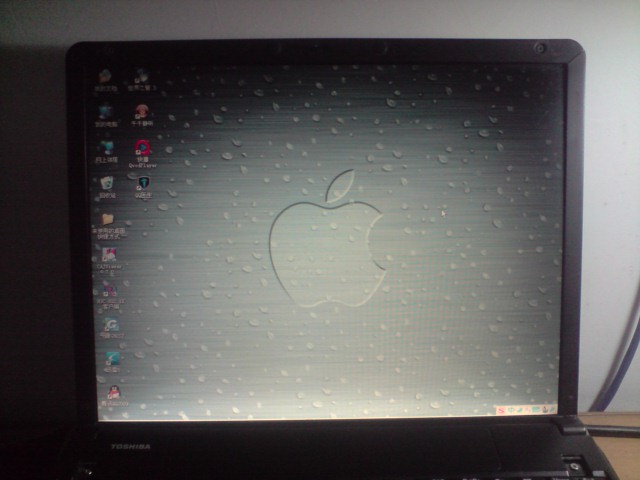Launch the CAJViewer shortcut
Image resolution: width=640 pixels, height=480 pixels.
tap(109, 260)
